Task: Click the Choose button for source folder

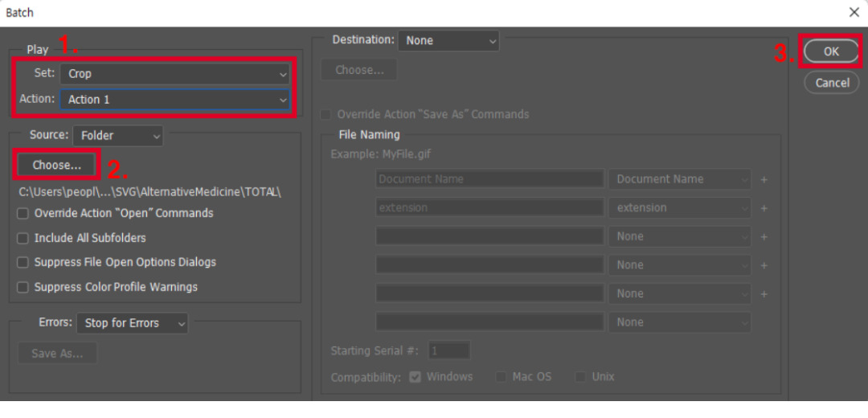Action: pyautogui.click(x=57, y=165)
